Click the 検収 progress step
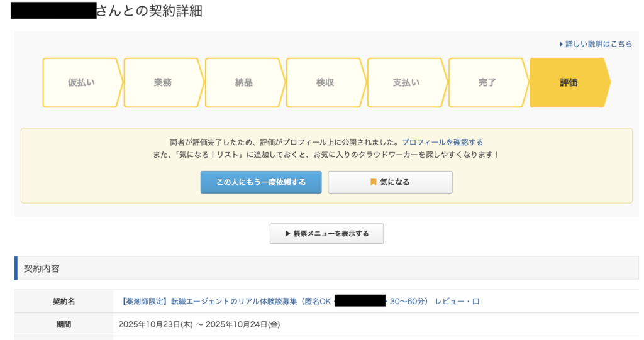The height and width of the screenshot is (340, 644). coord(325,83)
